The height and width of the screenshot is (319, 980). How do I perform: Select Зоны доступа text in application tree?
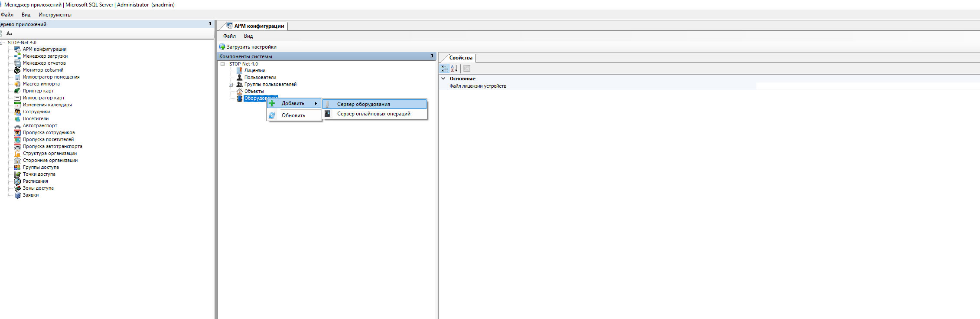click(38, 188)
